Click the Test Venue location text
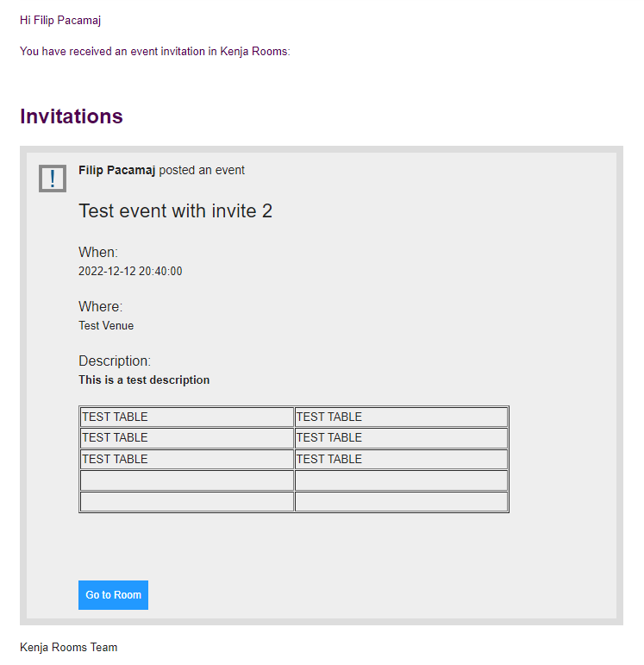 (x=106, y=325)
